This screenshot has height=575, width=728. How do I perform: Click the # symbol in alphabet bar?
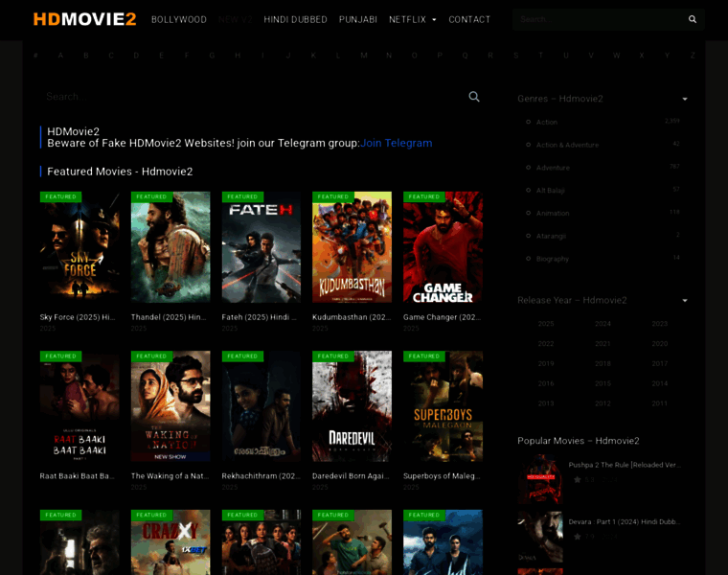click(x=35, y=56)
